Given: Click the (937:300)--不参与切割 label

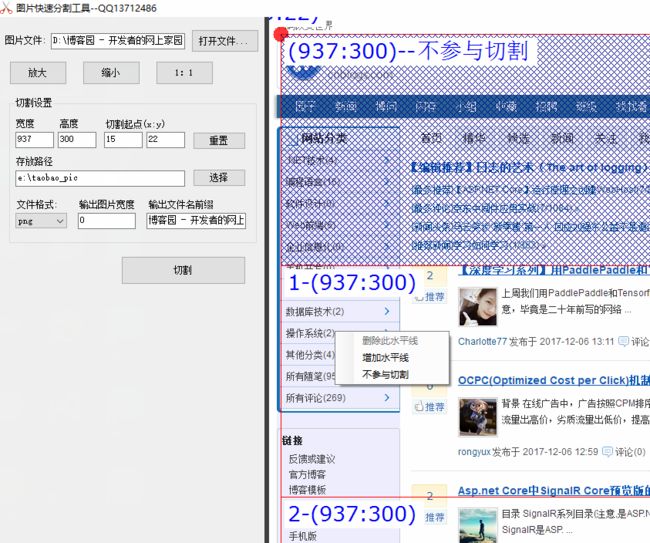Looking at the screenshot, I should tap(408, 51).
